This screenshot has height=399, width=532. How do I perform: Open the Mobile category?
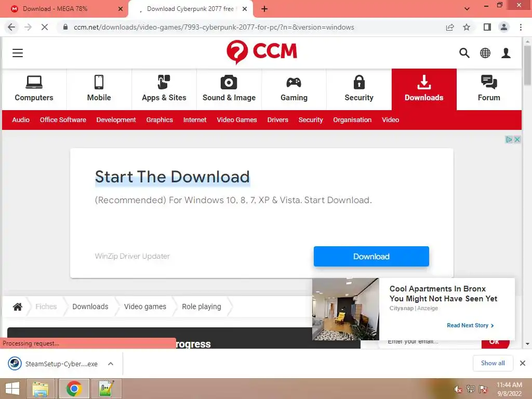(99, 89)
